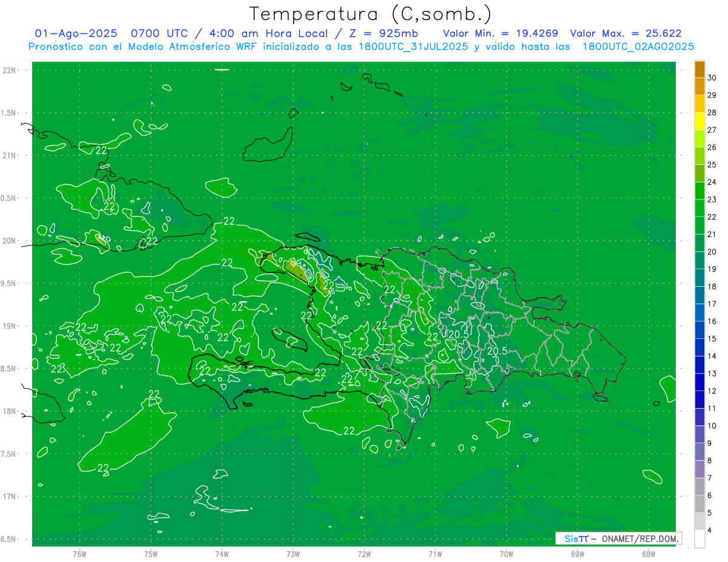Click the 'Valor Min. = 19.4269' value

point(500,33)
